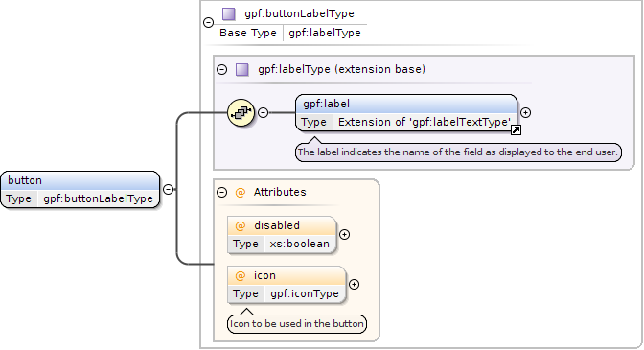The height and width of the screenshot is (350, 644).
Task: Click the gpf:labelType purple type icon
Action: pyautogui.click(x=242, y=69)
